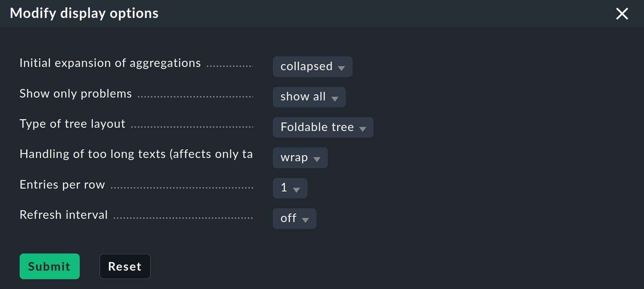The width and height of the screenshot is (644, 289).
Task: Click the Initial expansion of aggregations label
Action: point(110,62)
